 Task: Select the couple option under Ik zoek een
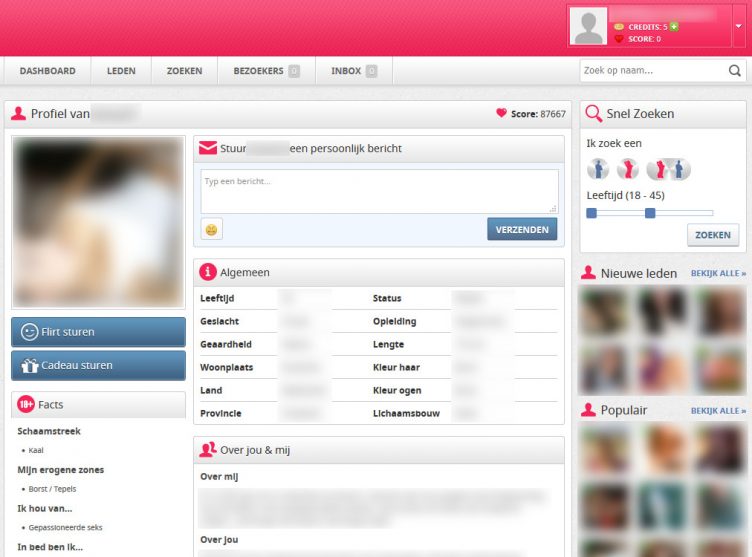668,169
